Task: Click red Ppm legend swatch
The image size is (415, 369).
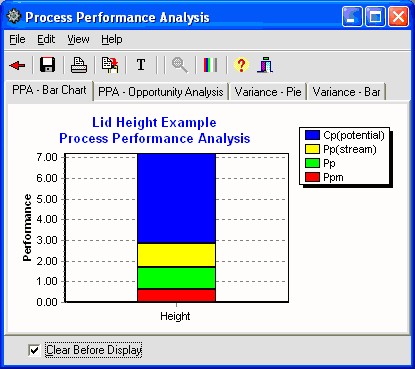Action: point(312,177)
